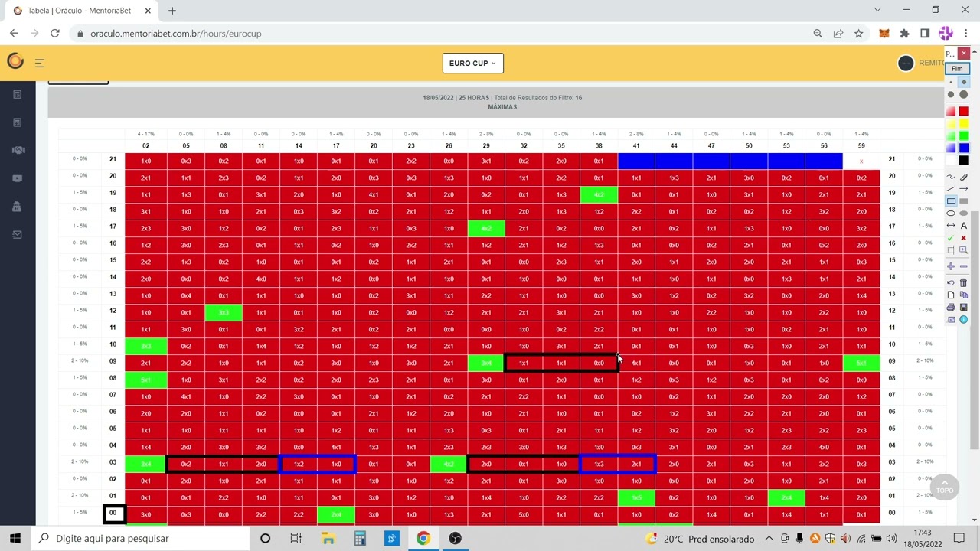Click the TOPO back-to-top button

click(x=945, y=486)
